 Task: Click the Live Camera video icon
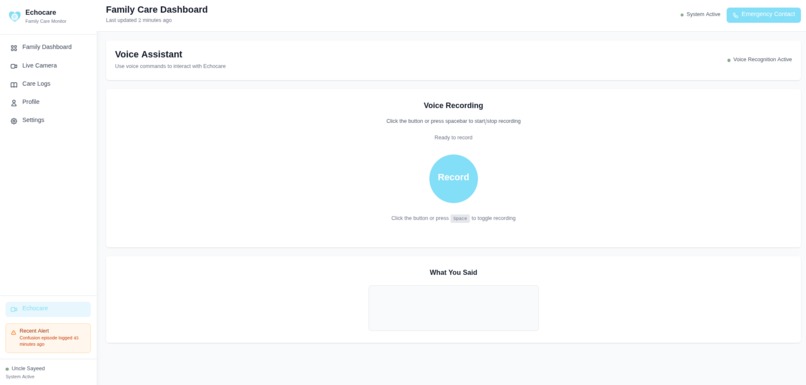14,66
